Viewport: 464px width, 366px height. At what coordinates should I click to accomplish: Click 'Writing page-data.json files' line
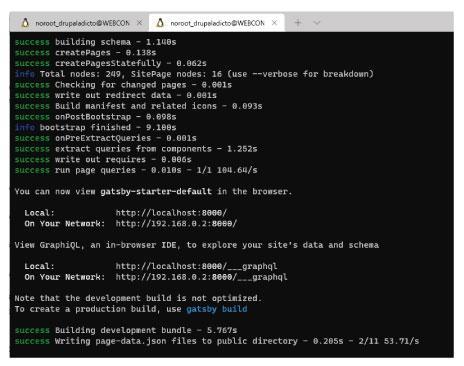(217, 341)
